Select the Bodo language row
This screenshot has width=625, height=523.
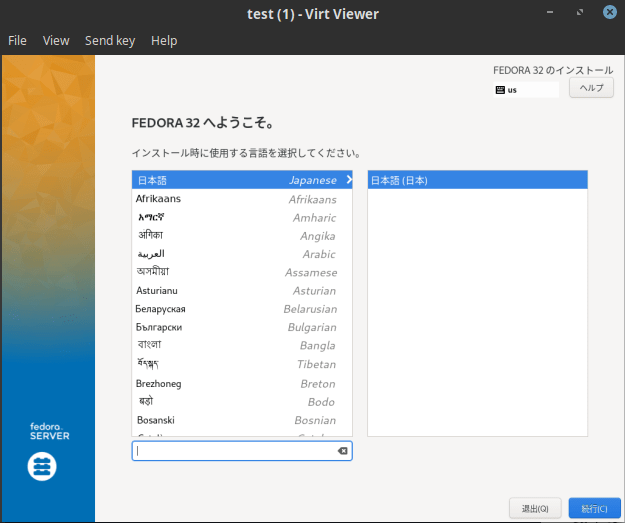pyautogui.click(x=242, y=402)
